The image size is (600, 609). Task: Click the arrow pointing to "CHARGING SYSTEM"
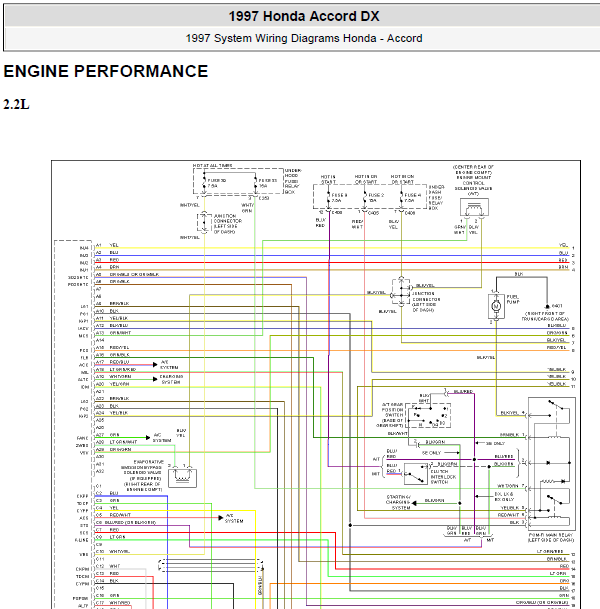pos(155,379)
